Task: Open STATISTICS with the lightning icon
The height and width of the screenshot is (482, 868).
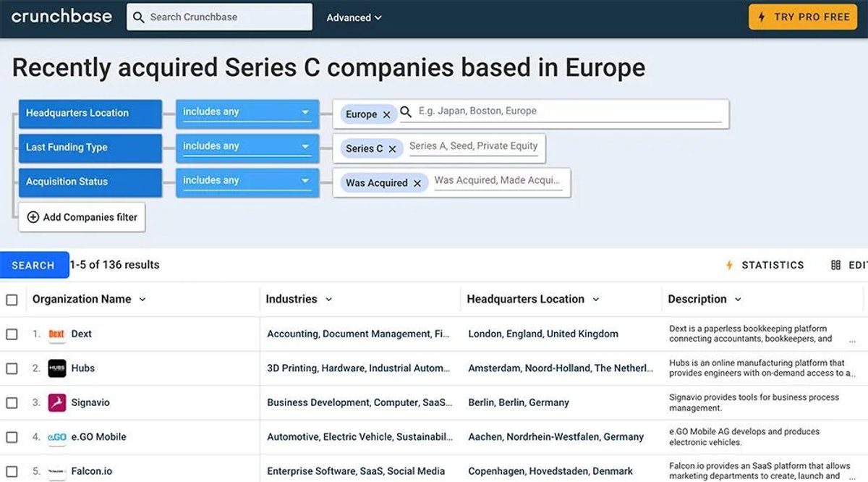Action: [765, 265]
